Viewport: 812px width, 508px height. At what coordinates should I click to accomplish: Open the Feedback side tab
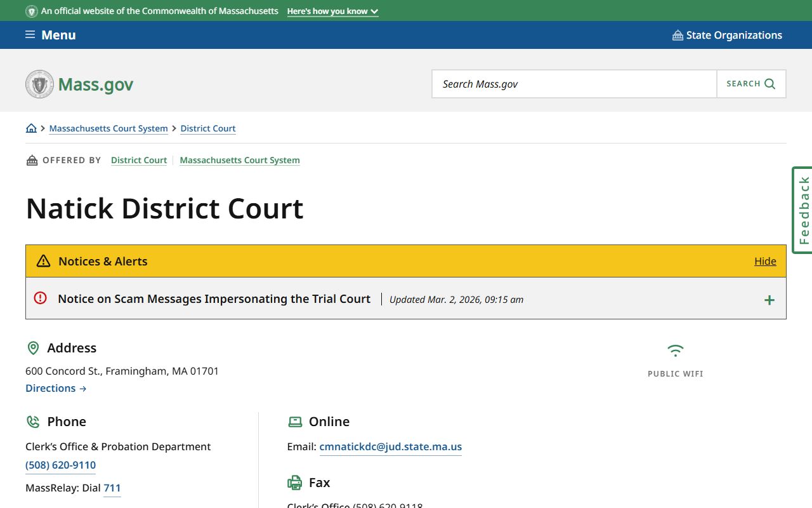point(802,210)
